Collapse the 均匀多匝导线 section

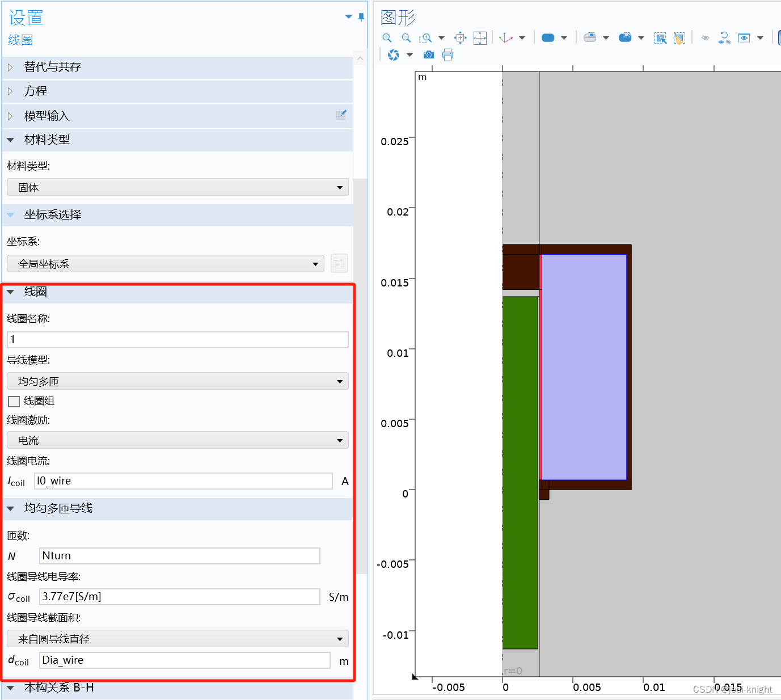pyautogui.click(x=10, y=509)
